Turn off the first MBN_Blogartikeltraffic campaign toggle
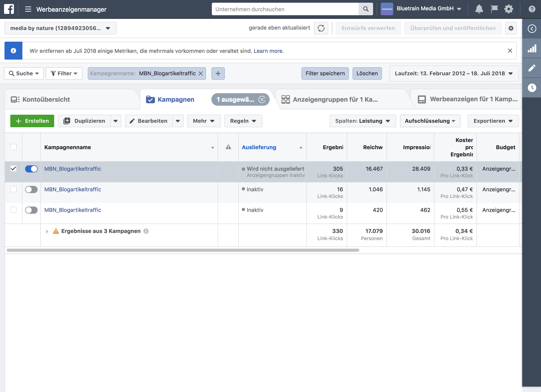This screenshot has height=392, width=541. tap(31, 169)
